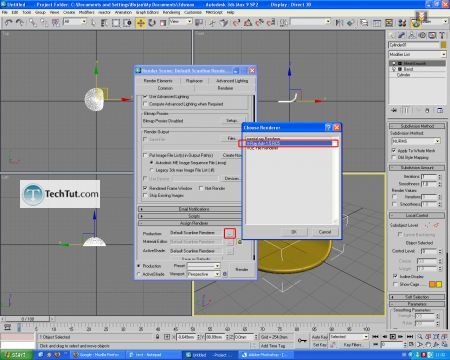The height and width of the screenshot is (360, 450).
Task: Click Configure Modifier Sets icon
Action: (x=440, y=110)
